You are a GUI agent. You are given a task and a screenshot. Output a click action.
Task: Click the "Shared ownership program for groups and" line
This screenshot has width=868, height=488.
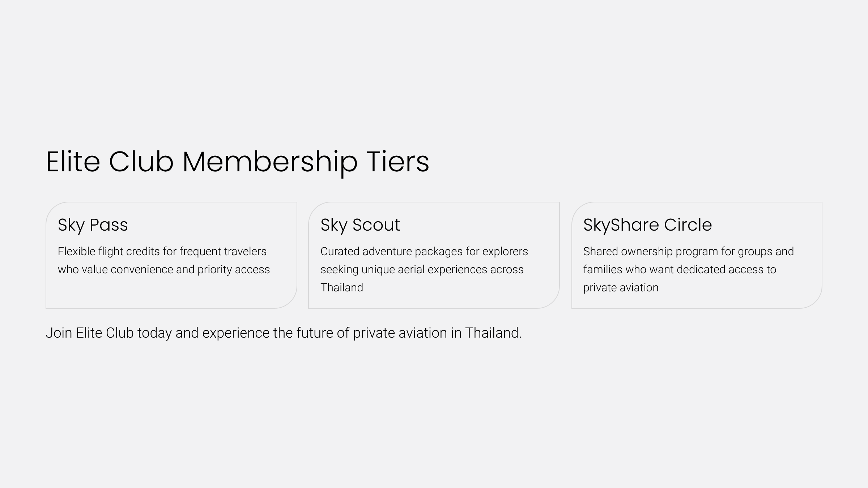tap(688, 252)
